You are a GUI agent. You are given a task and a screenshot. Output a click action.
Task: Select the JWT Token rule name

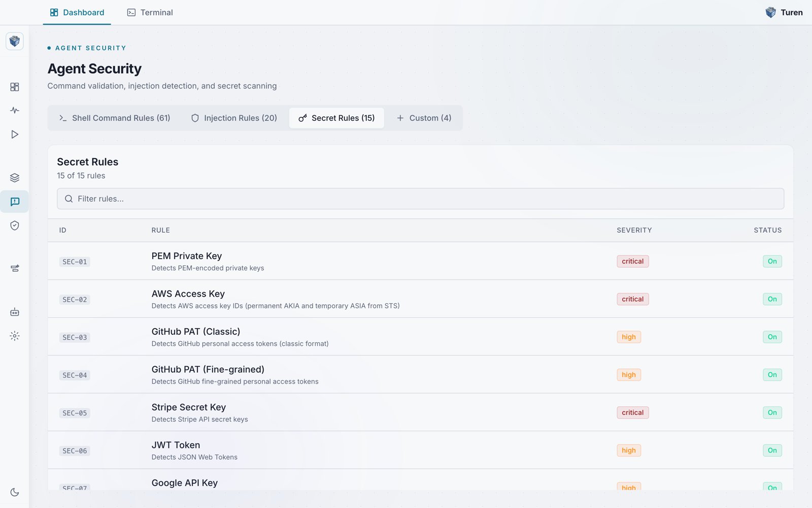(x=176, y=445)
